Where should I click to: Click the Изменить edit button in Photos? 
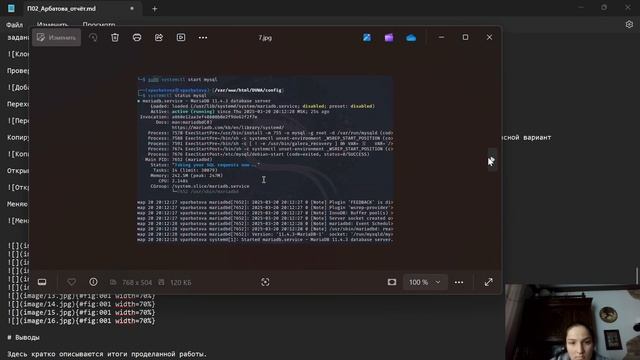pyautogui.click(x=56, y=38)
